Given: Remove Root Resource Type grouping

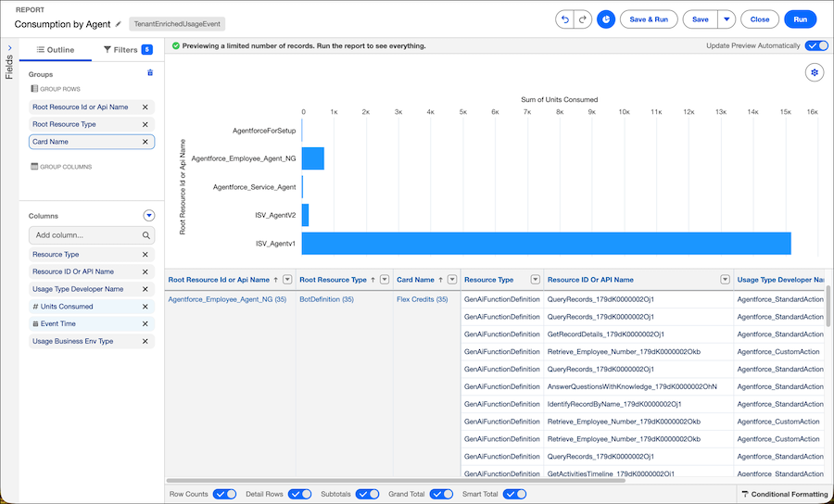Looking at the screenshot, I should [145, 124].
